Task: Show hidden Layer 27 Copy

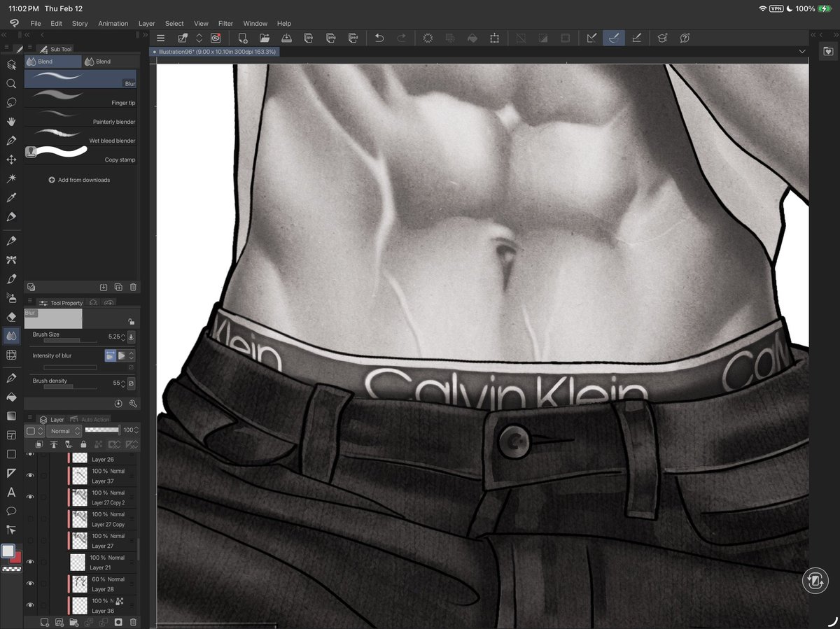Action: tap(30, 518)
